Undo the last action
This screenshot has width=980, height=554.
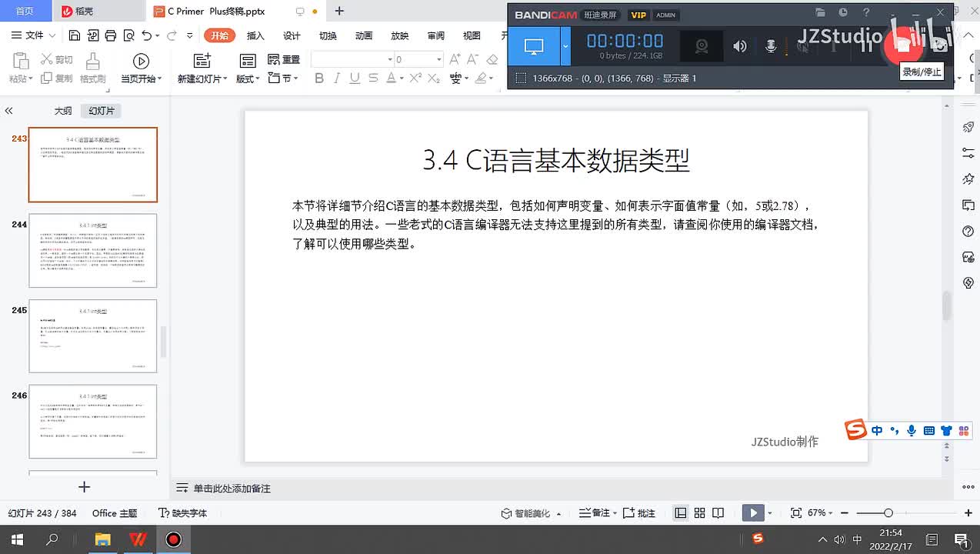[146, 35]
